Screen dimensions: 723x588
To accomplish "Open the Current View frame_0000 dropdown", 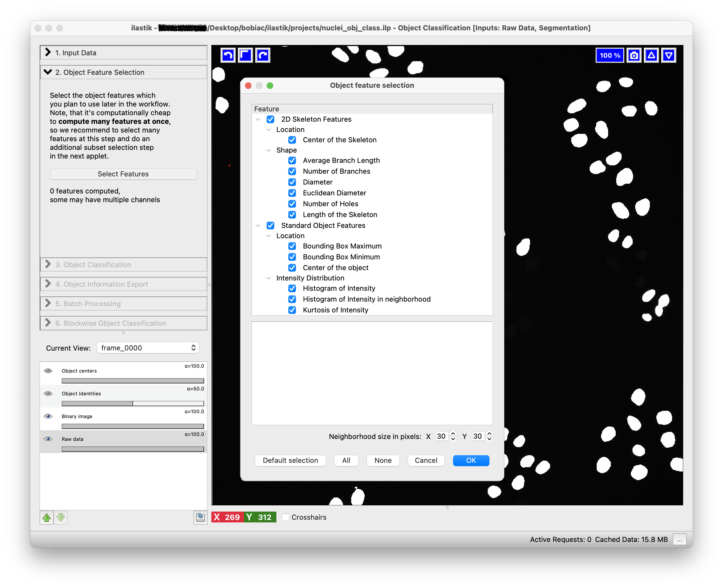I will click(148, 348).
